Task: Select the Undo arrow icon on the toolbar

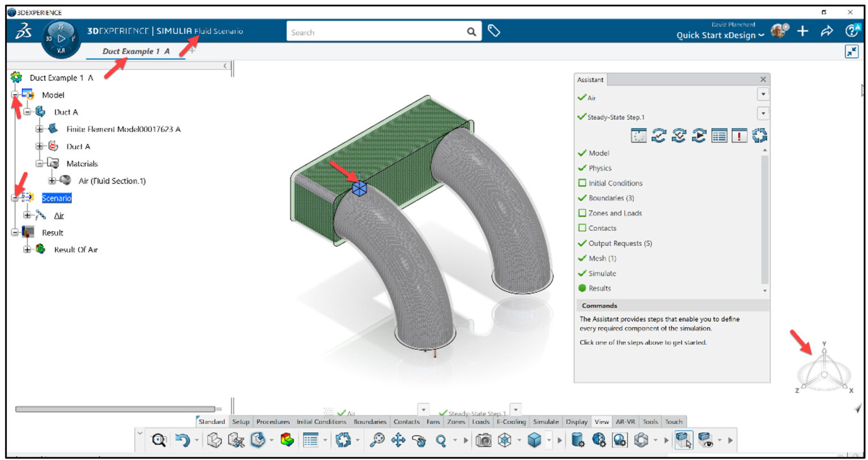Action: [183, 439]
